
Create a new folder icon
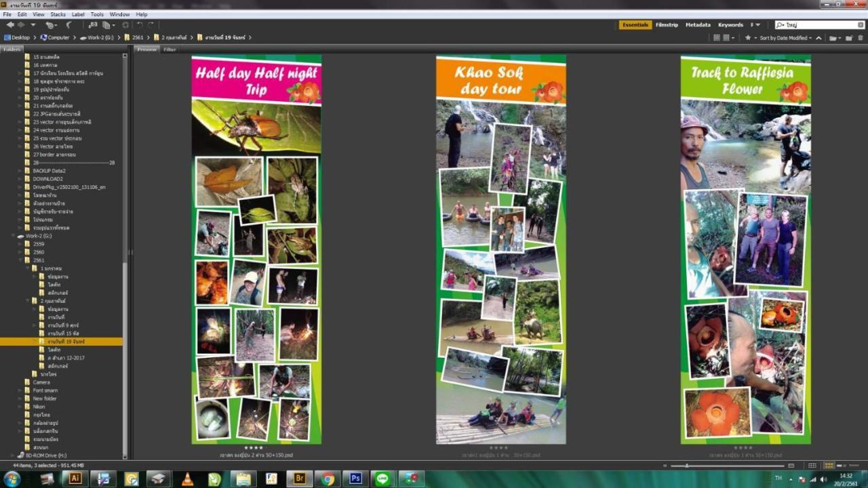point(849,38)
